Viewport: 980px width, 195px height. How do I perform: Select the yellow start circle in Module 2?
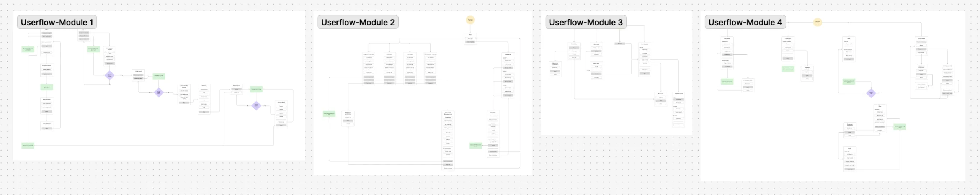[470, 20]
